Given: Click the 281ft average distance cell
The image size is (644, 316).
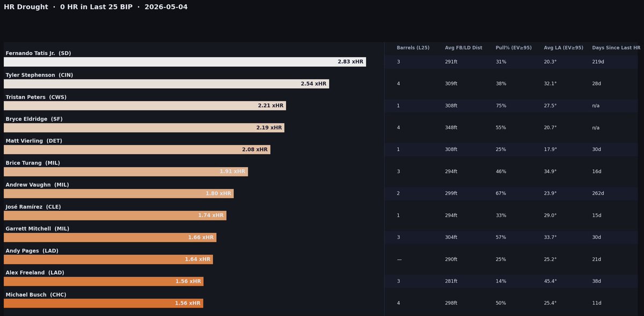Looking at the screenshot, I should click(x=451, y=282).
